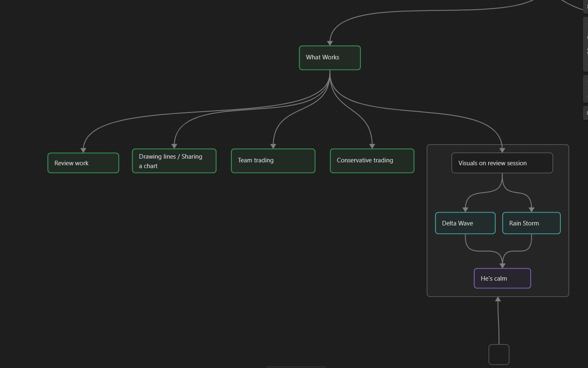
Task: Select the Team trading node
Action: pyautogui.click(x=273, y=161)
